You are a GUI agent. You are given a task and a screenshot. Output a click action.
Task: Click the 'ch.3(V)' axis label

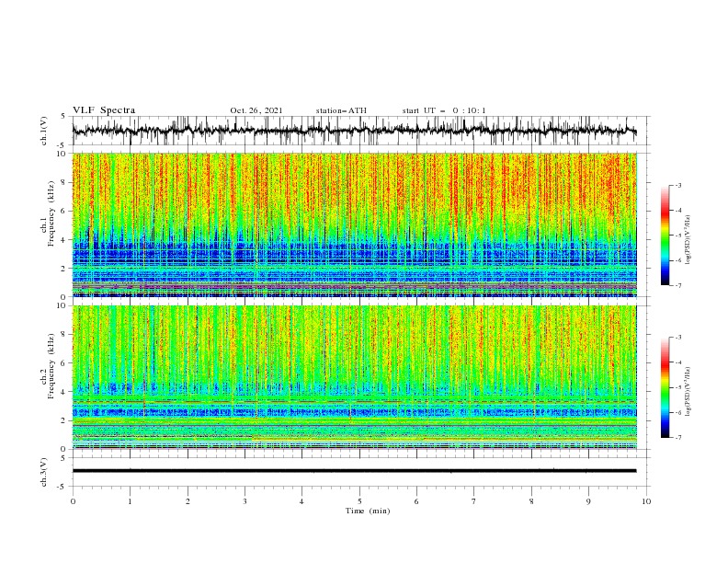coord(44,472)
